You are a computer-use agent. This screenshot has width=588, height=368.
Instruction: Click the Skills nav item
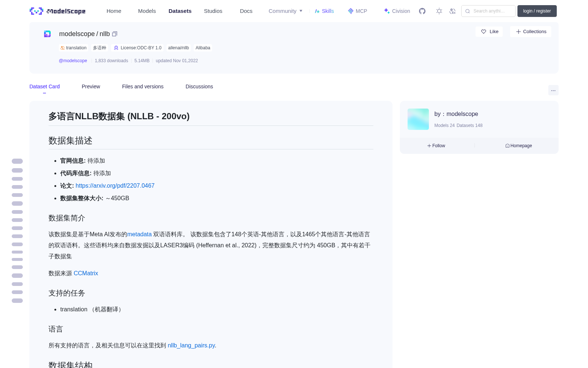[324, 11]
